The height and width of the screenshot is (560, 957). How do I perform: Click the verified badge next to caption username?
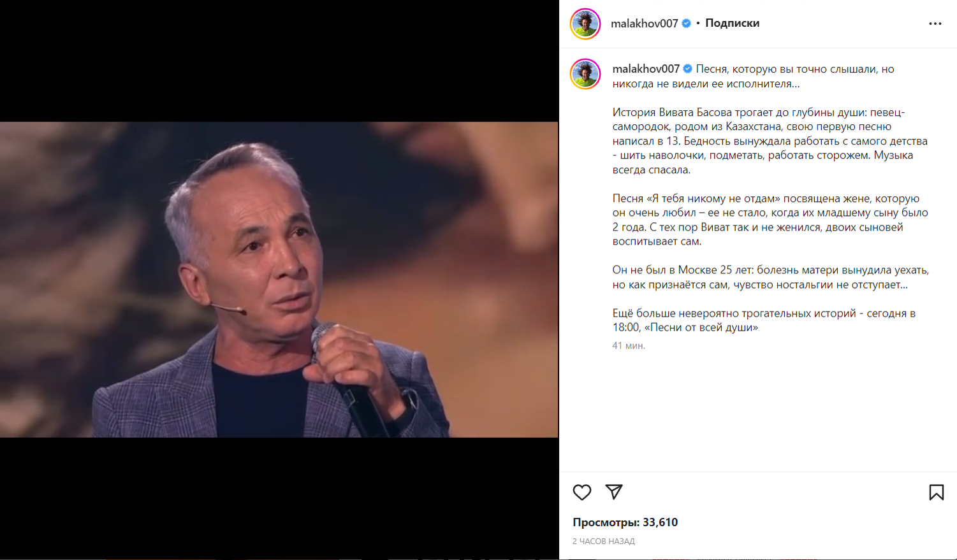[688, 69]
